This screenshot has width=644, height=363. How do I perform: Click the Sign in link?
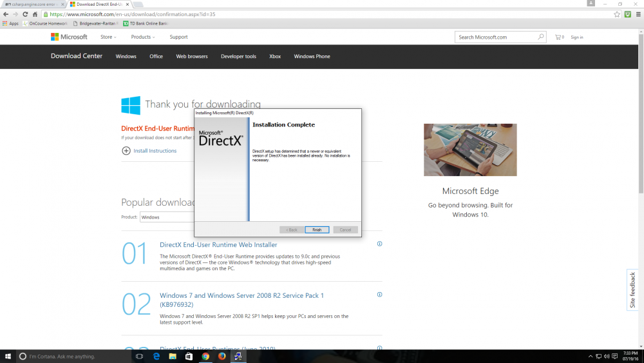[576, 37]
